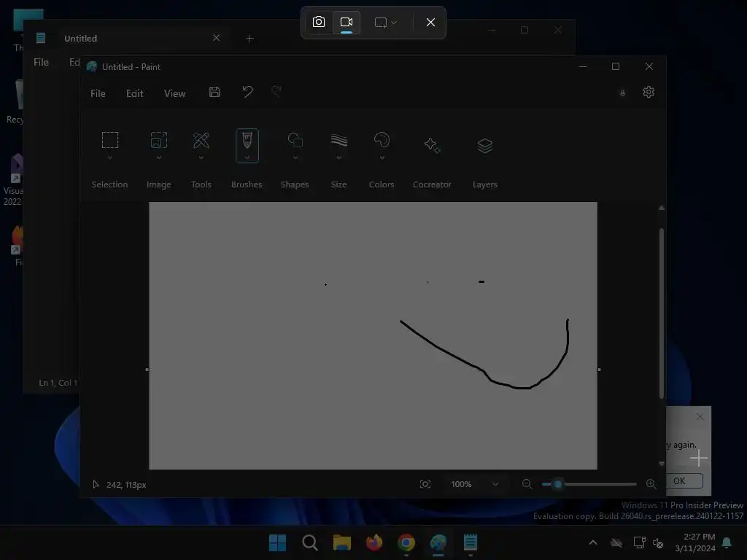This screenshot has height=560, width=747.
Task: Launch Chrome from taskbar
Action: 406,542
